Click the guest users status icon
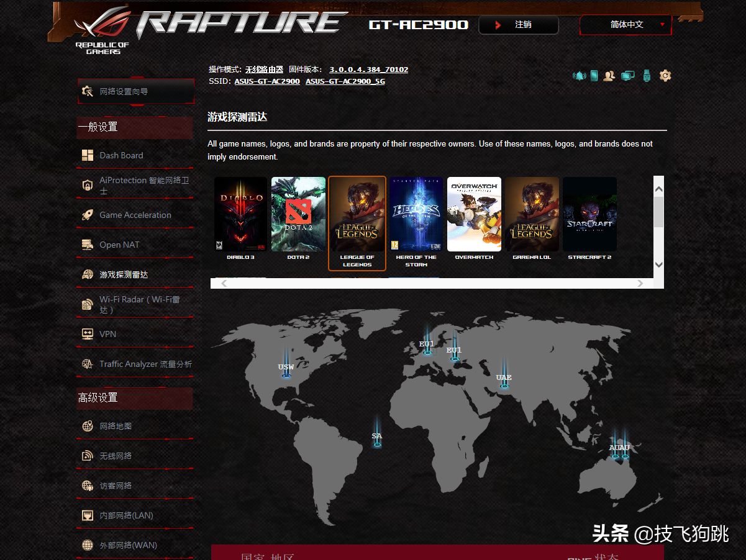 (609, 76)
